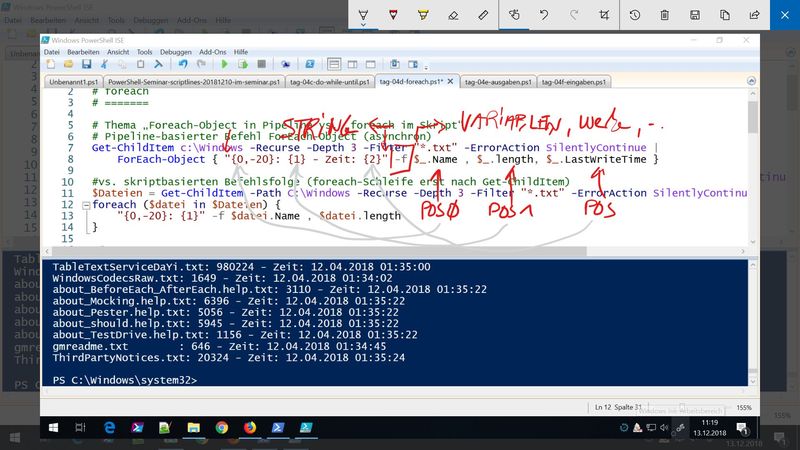
Task: Open the Datei menu
Action: tap(52, 52)
